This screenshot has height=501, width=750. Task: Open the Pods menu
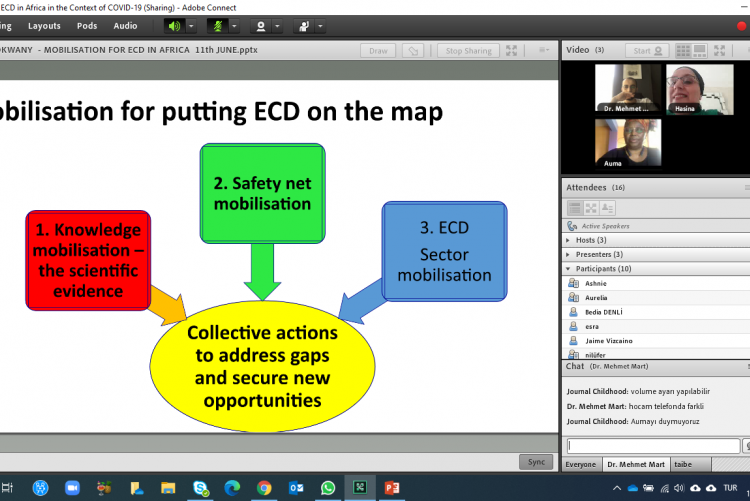tap(87, 26)
